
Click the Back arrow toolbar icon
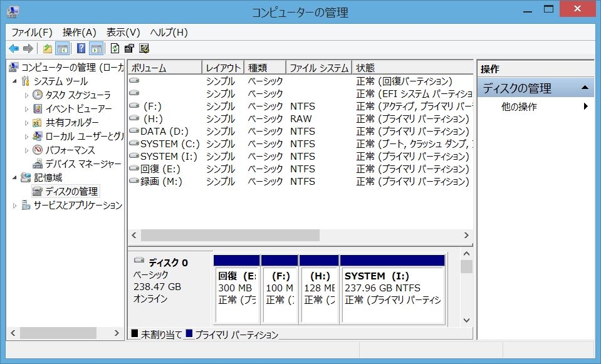[x=14, y=49]
